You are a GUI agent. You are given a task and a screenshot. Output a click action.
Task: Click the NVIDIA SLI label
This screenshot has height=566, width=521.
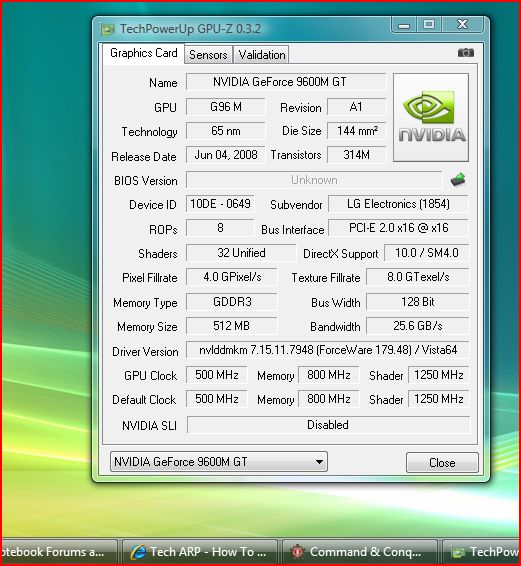coord(149,426)
